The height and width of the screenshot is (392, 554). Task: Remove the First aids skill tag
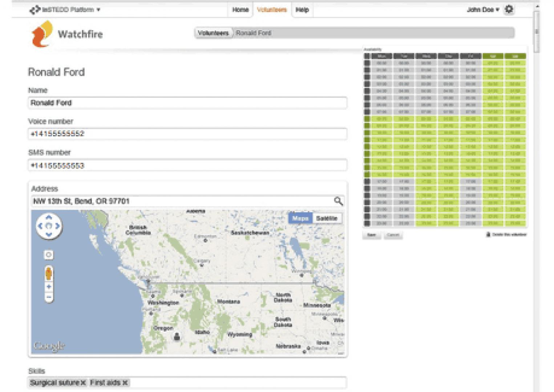click(x=125, y=383)
